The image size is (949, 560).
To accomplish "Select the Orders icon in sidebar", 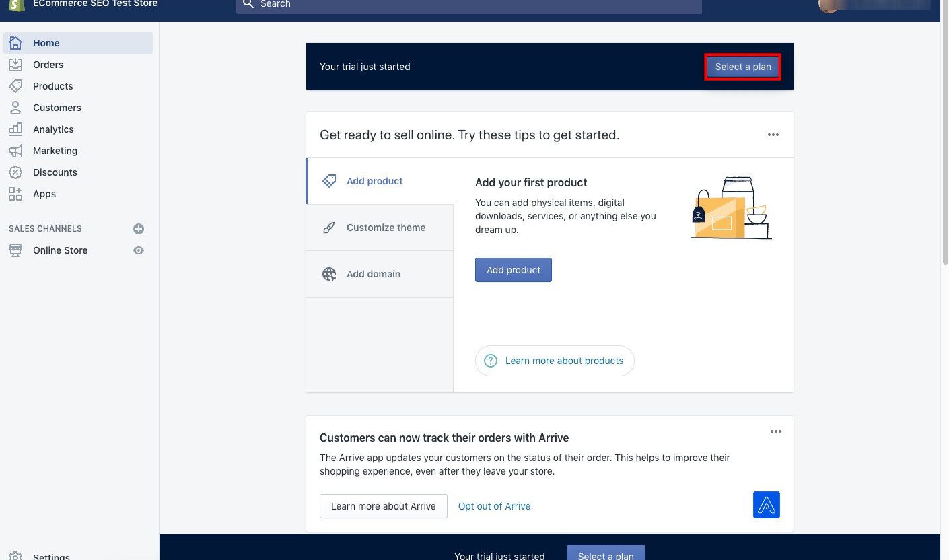I will [x=15, y=64].
